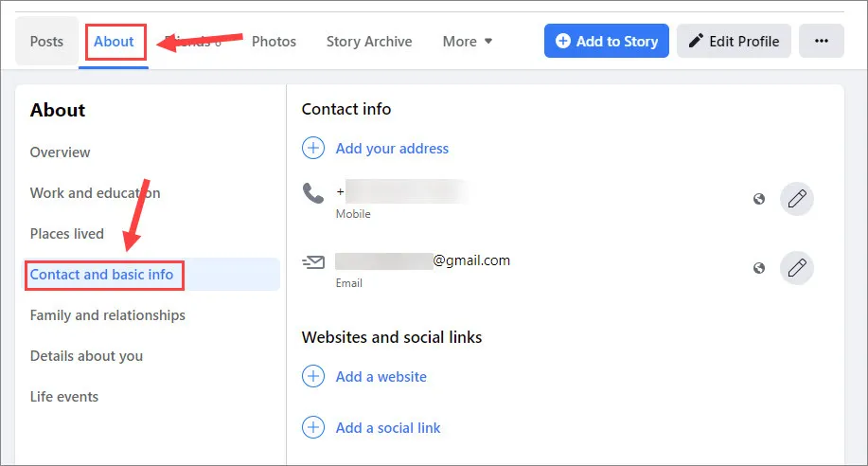Click the envelope email icon
868x466 pixels.
click(313, 261)
